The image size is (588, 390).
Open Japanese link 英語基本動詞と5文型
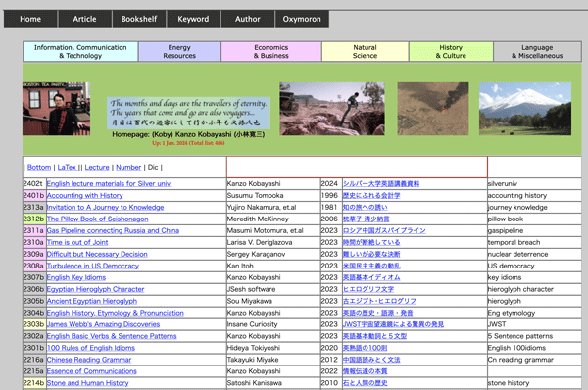point(374,336)
